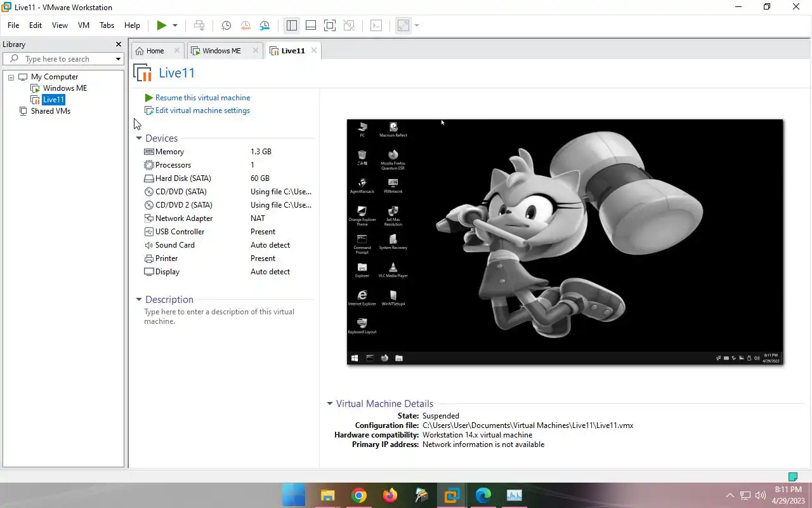Open the Tabs menu

pos(107,25)
